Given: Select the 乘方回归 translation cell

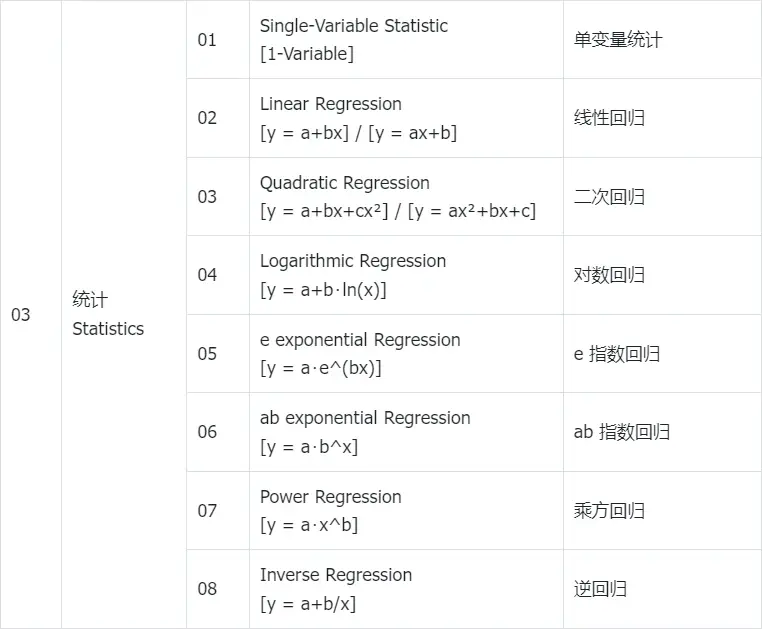Looking at the screenshot, I should point(662,510).
